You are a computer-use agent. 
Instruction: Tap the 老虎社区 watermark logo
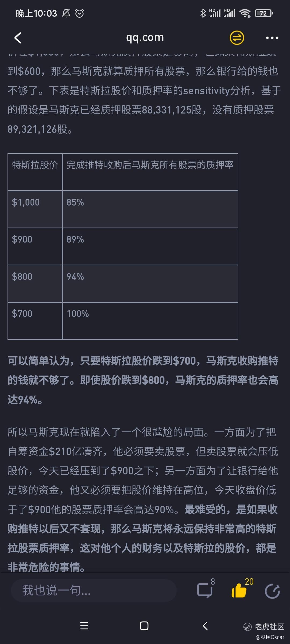263,627
